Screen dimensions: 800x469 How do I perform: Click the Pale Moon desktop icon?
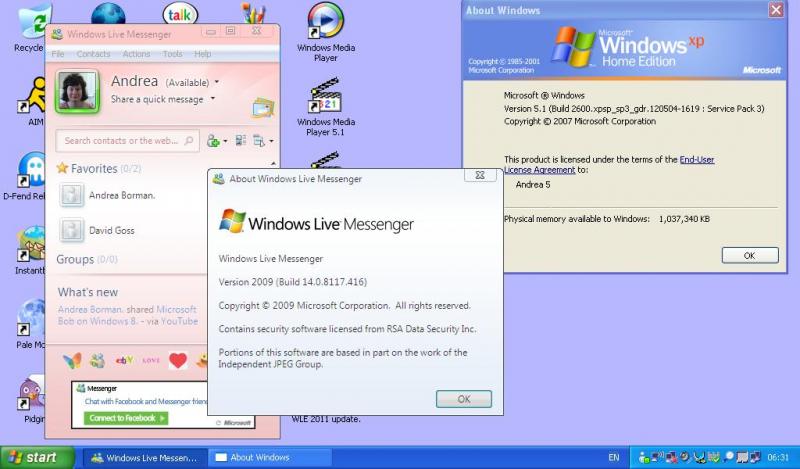click(x=31, y=324)
